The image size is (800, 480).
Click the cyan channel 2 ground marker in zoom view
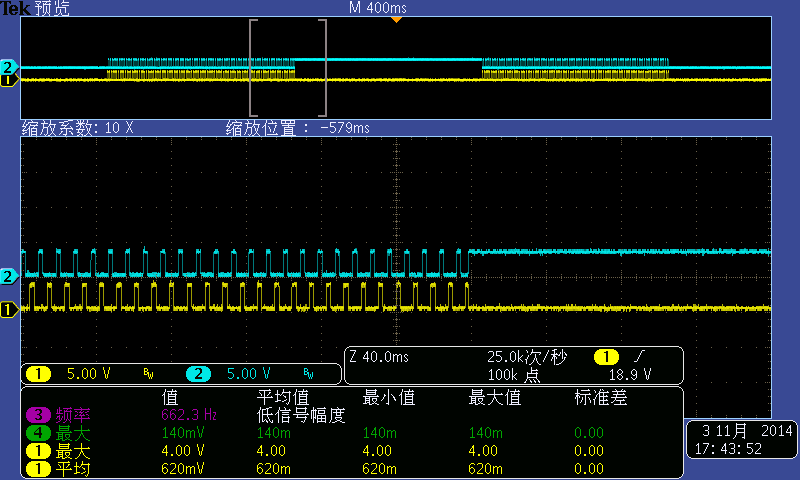9,276
